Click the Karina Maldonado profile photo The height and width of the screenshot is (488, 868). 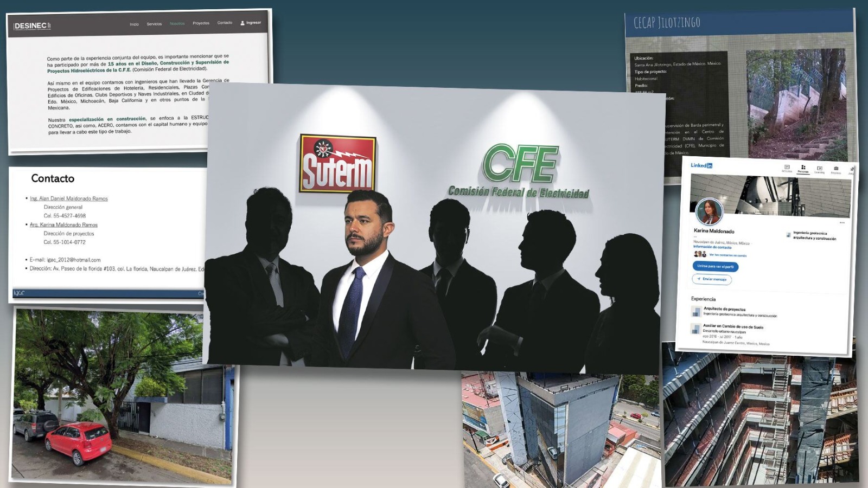coord(709,212)
